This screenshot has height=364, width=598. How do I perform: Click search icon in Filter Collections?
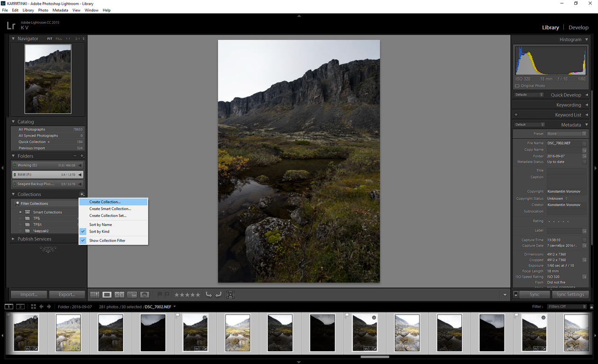(x=18, y=203)
